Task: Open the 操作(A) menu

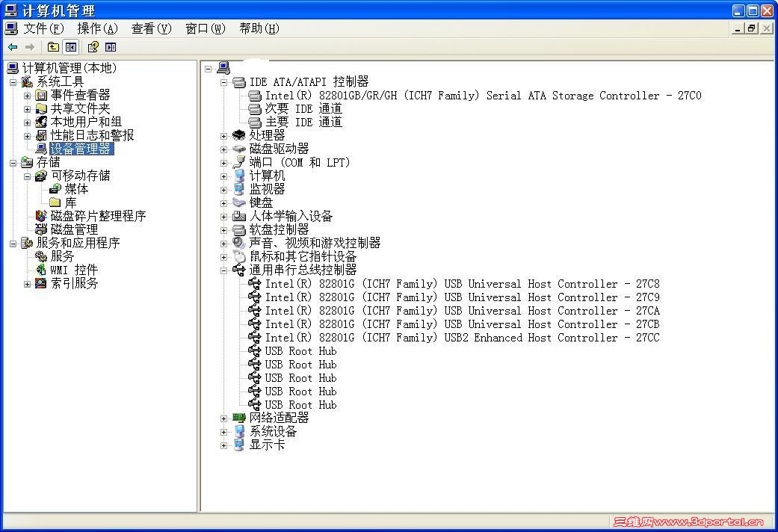Action: (97, 29)
